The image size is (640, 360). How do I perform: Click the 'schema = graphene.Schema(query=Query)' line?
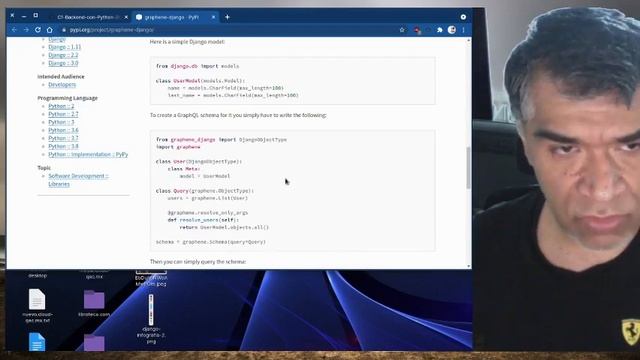click(x=211, y=242)
